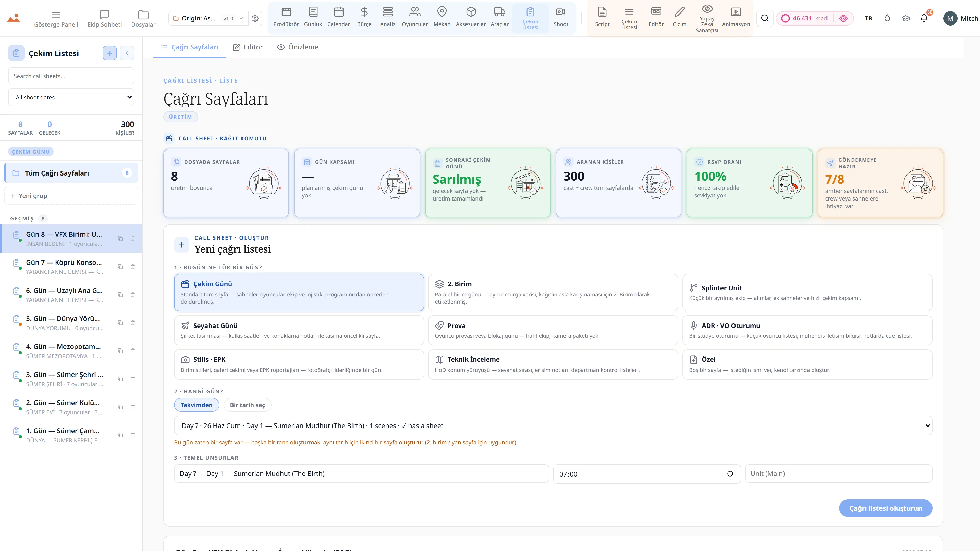The height and width of the screenshot is (551, 980).
Task: Open the Mekan location tool
Action: click(442, 17)
